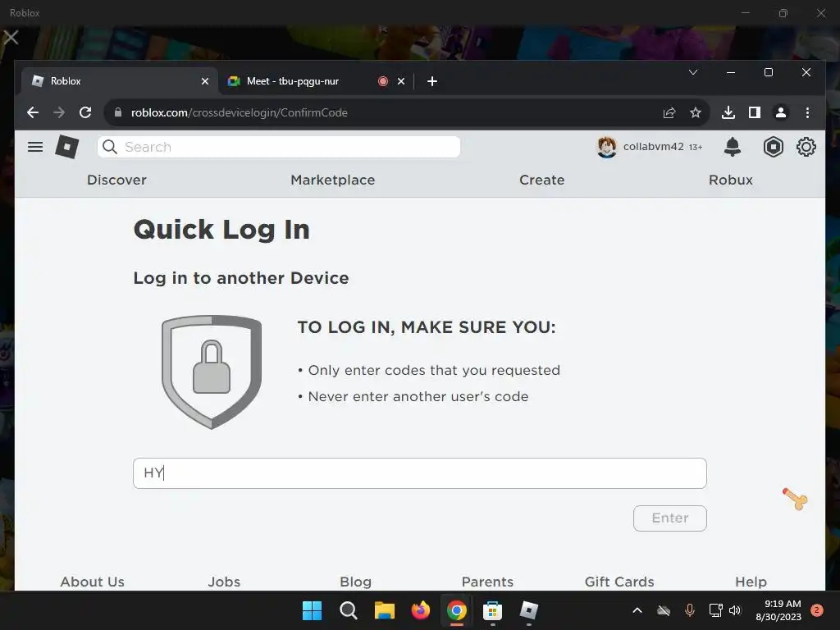The width and height of the screenshot is (840, 630).
Task: Open a new browser tab
Action: click(x=432, y=81)
